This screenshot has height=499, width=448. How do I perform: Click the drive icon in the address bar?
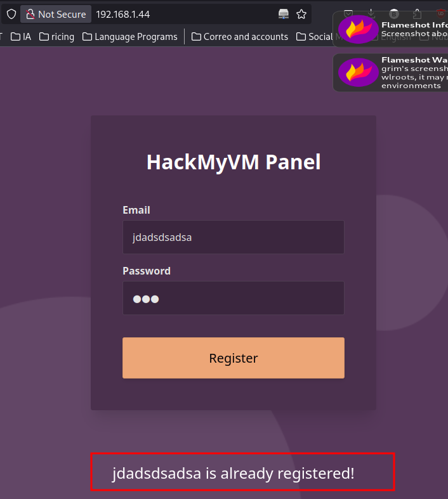click(x=284, y=14)
